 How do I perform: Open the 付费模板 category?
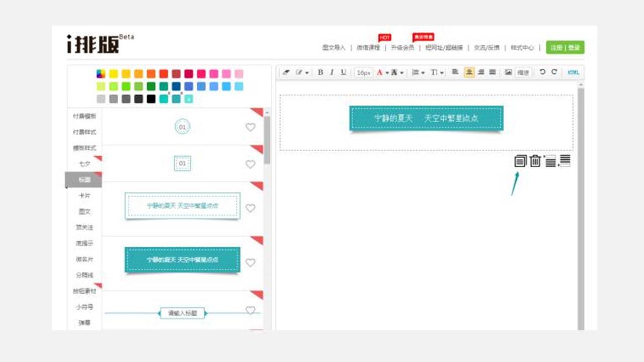(x=85, y=116)
